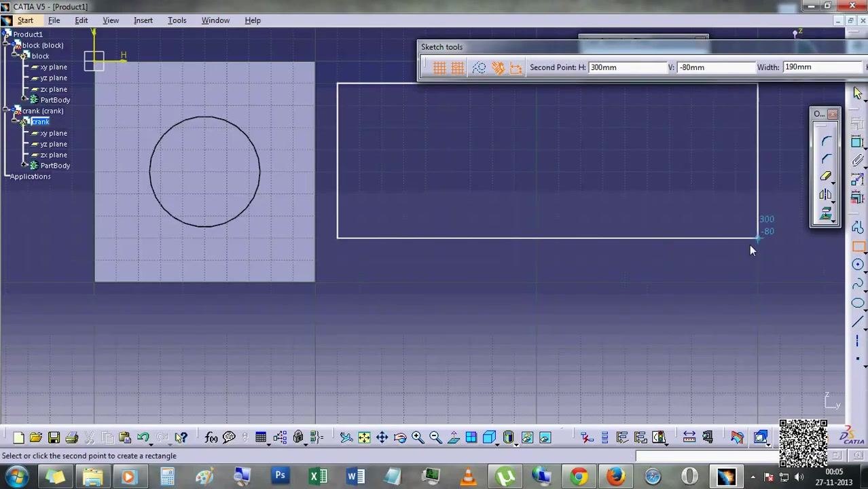Select the Project 3D Elements tool
868x489 pixels.
pos(826,214)
